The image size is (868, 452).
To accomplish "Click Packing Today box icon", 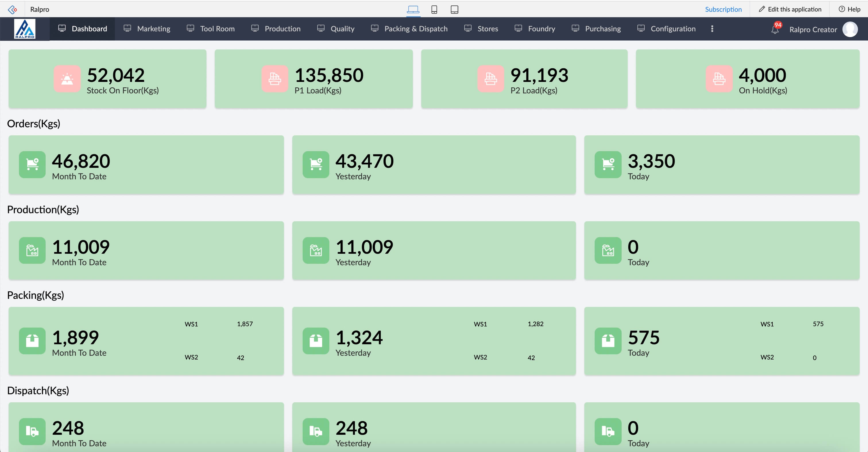I will pyautogui.click(x=608, y=341).
